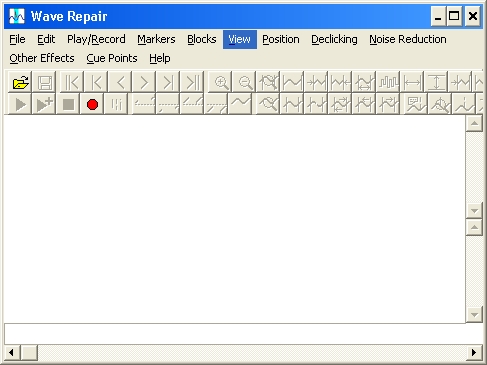This screenshot has height=365, width=487.
Task: Click the magnifier on waveform peak icon
Action: 440,104
